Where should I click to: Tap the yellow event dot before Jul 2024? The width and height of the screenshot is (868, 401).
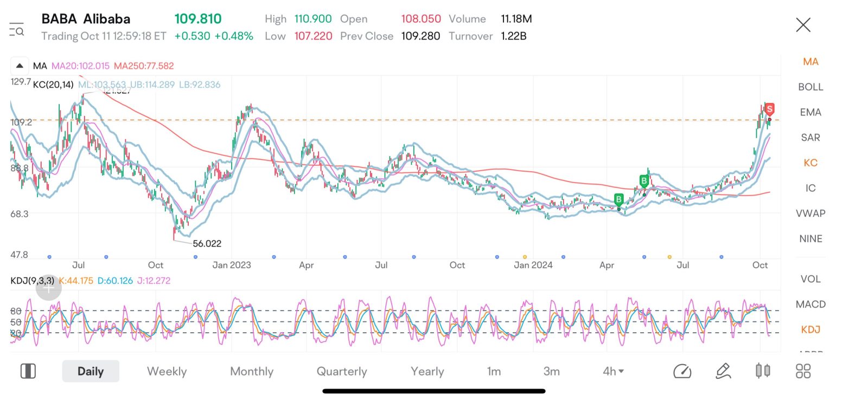669,257
